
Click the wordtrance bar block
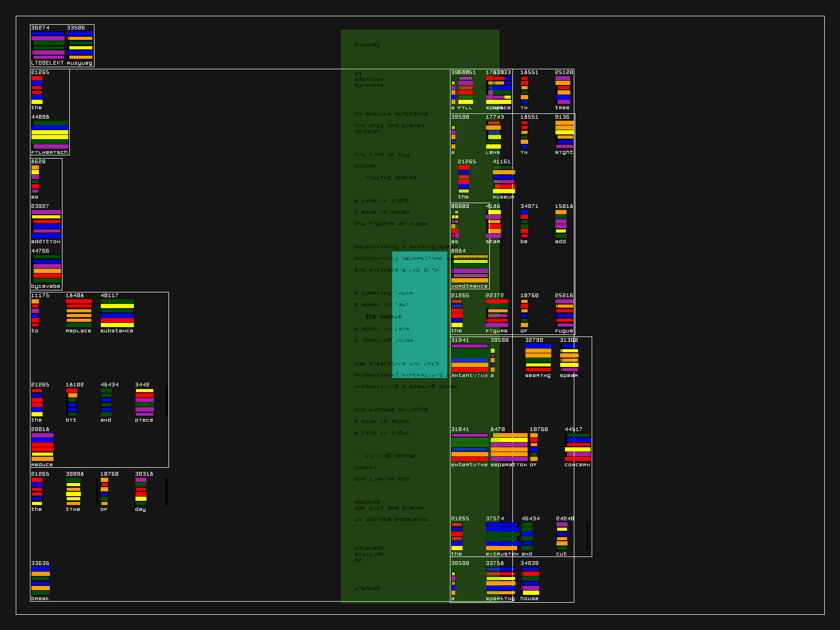pyautogui.click(x=470, y=269)
